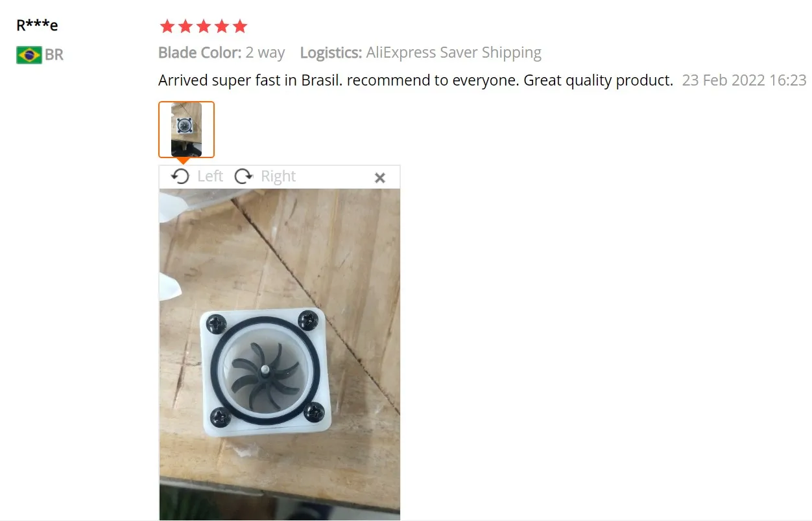The width and height of the screenshot is (812, 521).
Task: Click the third red rating star
Action: (x=204, y=27)
